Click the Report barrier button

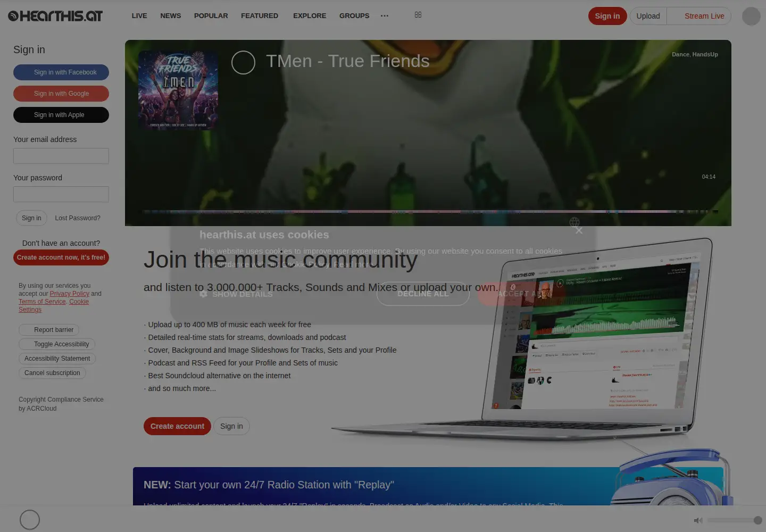tap(49, 330)
